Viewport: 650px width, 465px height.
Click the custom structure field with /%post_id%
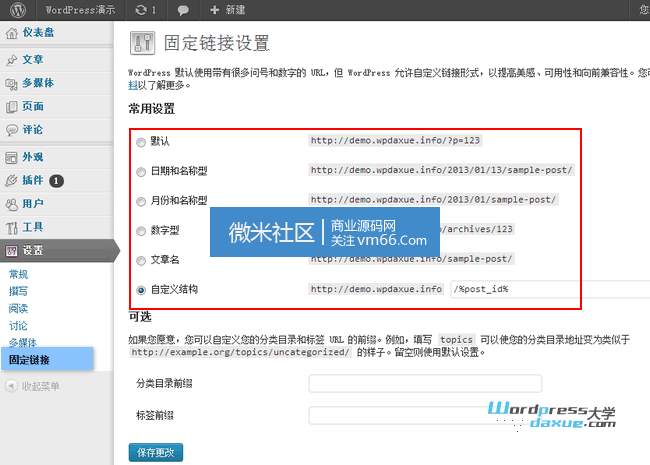[550, 289]
